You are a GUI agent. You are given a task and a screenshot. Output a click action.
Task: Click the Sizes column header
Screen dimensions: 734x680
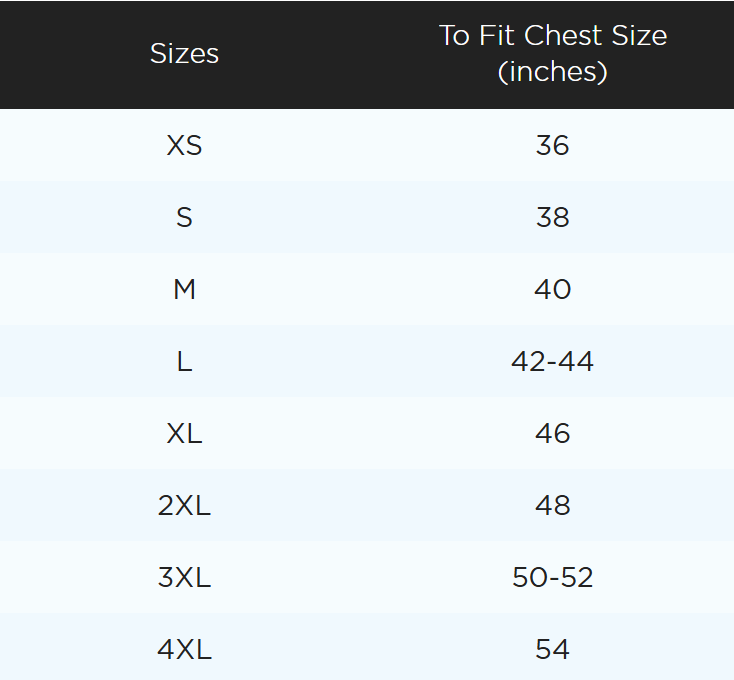click(x=184, y=54)
